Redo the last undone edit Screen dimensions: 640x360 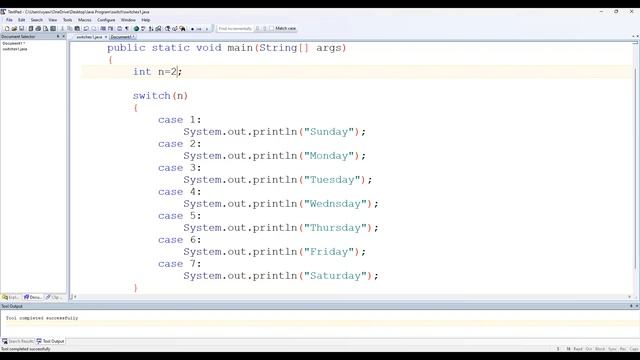(94, 29)
